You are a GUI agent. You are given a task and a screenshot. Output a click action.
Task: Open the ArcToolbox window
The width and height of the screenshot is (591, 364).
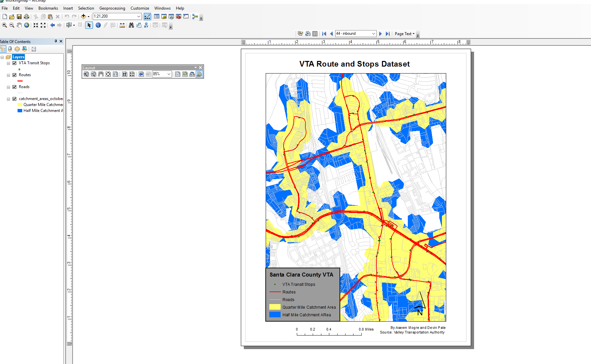[x=179, y=16]
